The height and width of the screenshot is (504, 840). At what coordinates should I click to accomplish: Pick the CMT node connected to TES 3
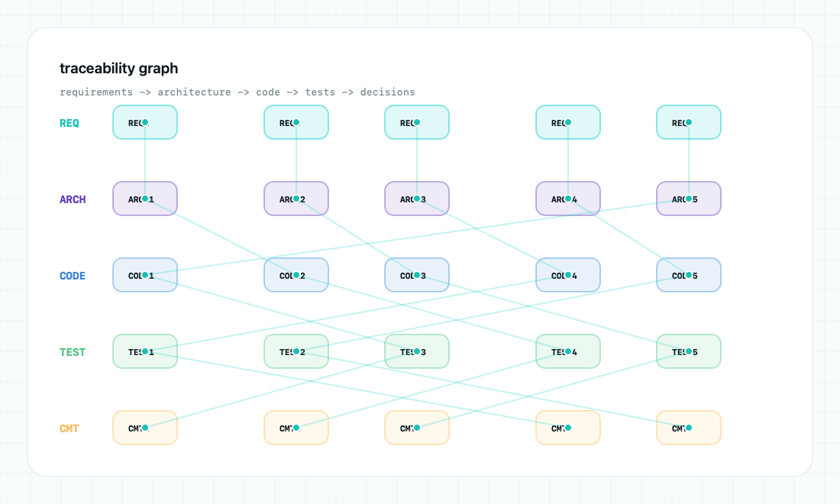144,428
